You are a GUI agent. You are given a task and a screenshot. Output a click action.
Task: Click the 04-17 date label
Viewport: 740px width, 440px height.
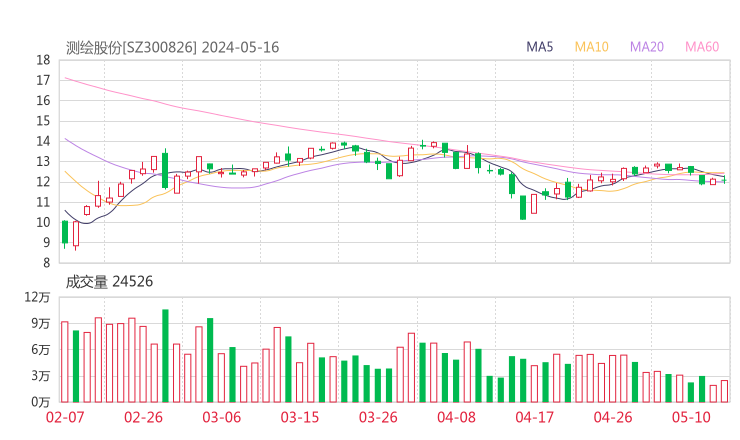[x=534, y=417]
